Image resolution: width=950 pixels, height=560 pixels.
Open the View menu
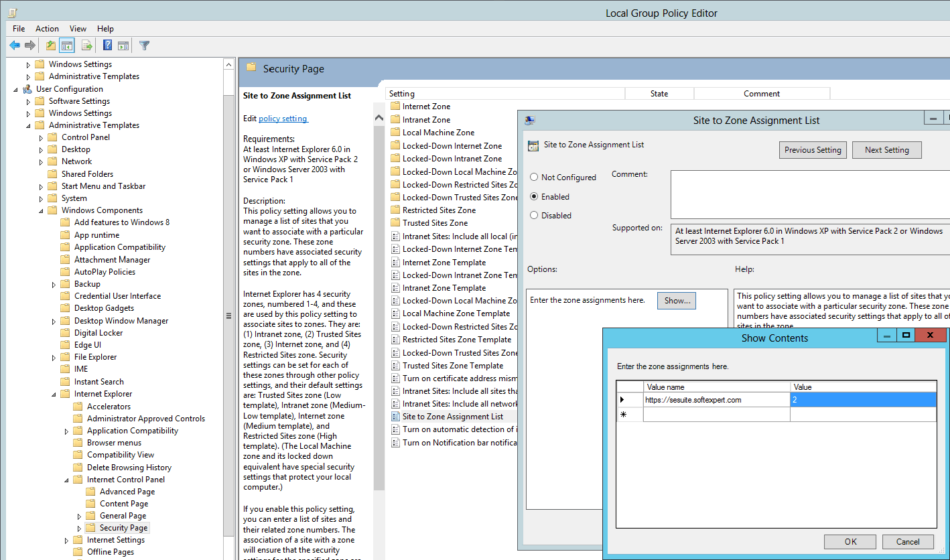click(x=78, y=28)
